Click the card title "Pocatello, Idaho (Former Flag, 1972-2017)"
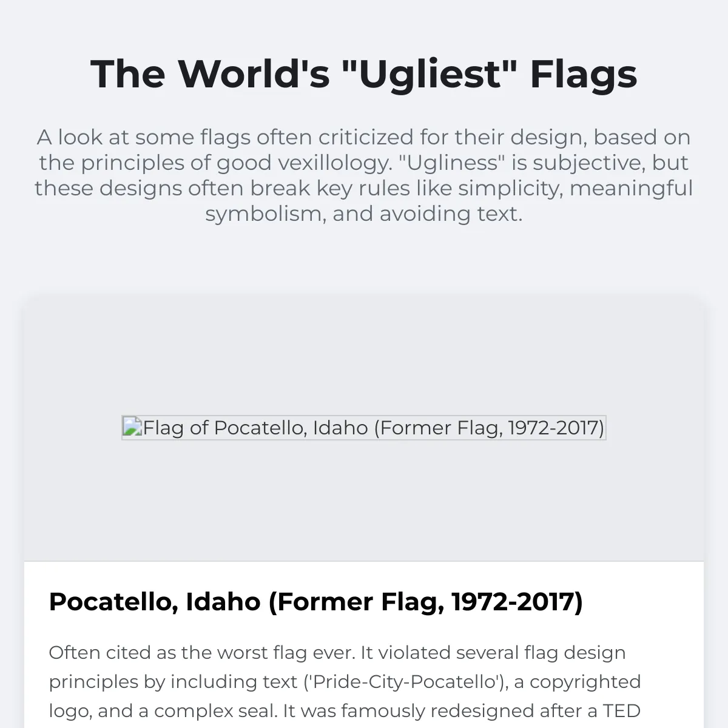 pyautogui.click(x=315, y=602)
